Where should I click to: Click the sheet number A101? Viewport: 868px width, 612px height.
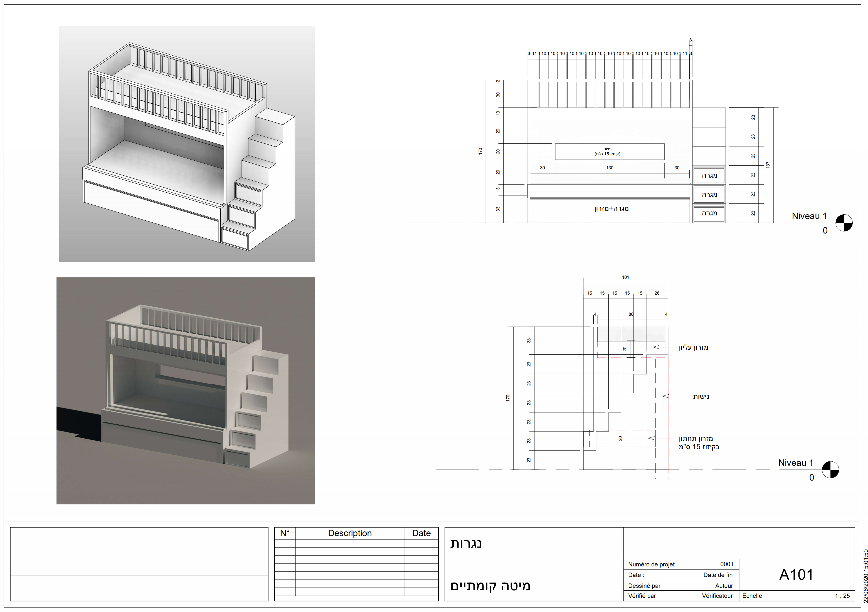[x=796, y=574]
